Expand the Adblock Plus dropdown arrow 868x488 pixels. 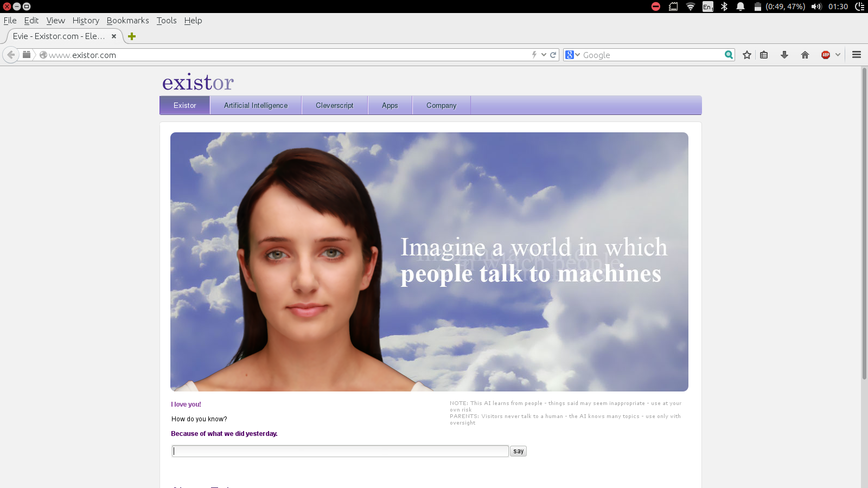click(838, 55)
